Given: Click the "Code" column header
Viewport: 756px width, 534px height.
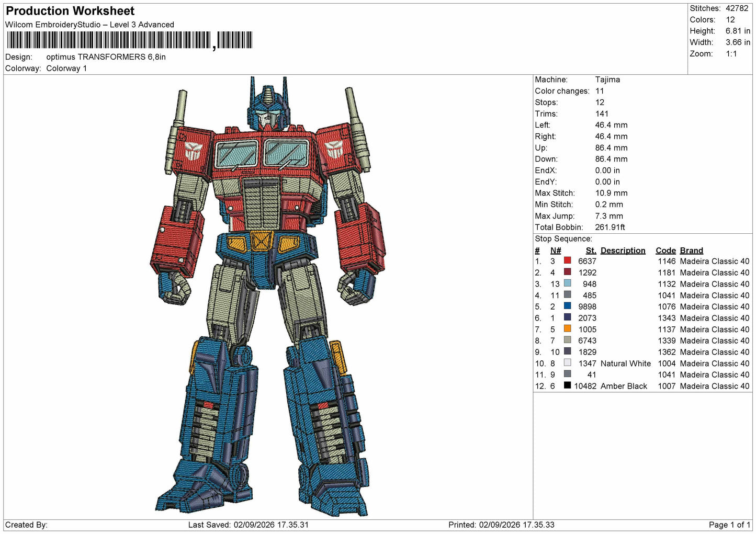Looking at the screenshot, I should click(x=666, y=251).
